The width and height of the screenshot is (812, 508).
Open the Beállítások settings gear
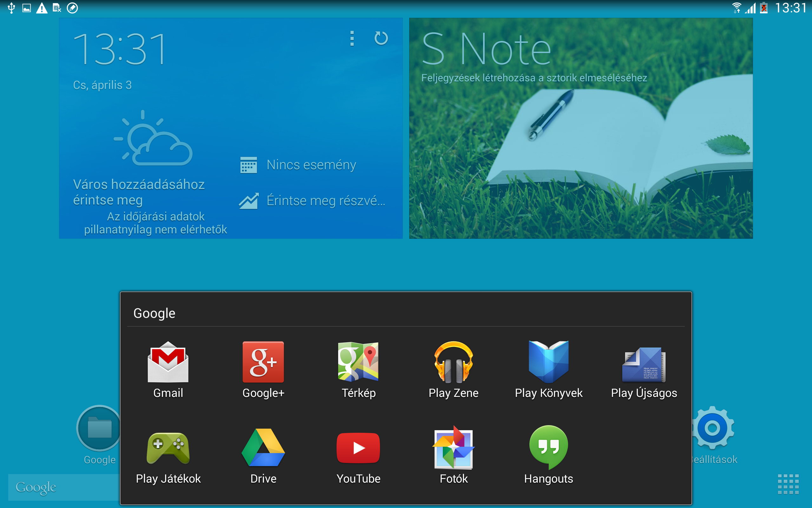click(x=713, y=428)
